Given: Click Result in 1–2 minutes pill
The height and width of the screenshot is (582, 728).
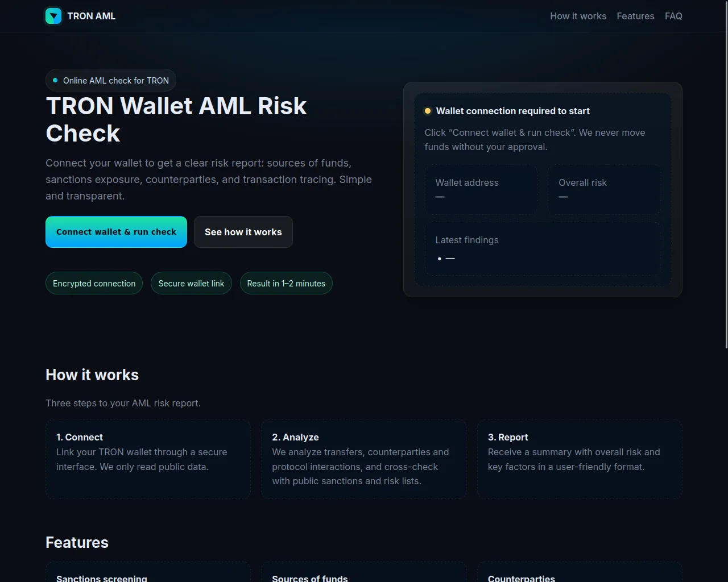Looking at the screenshot, I should (286, 283).
